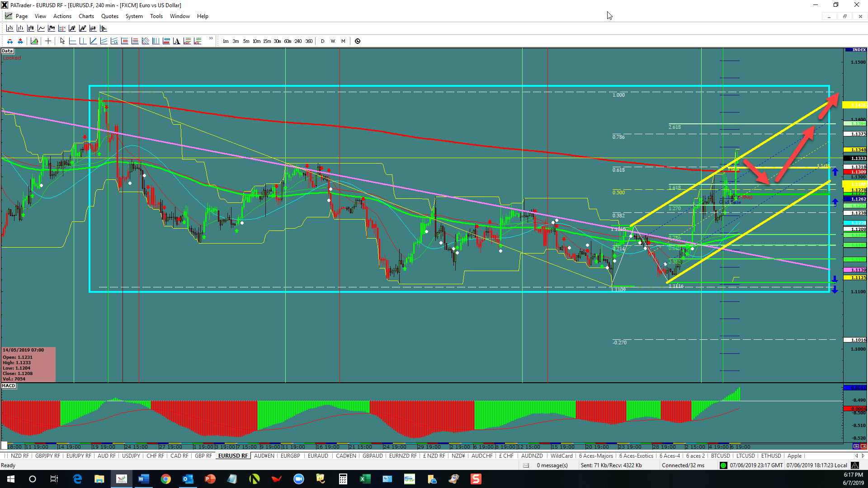Switch timeframe to 1m
This screenshot has width=868, height=488.
pos(226,41)
